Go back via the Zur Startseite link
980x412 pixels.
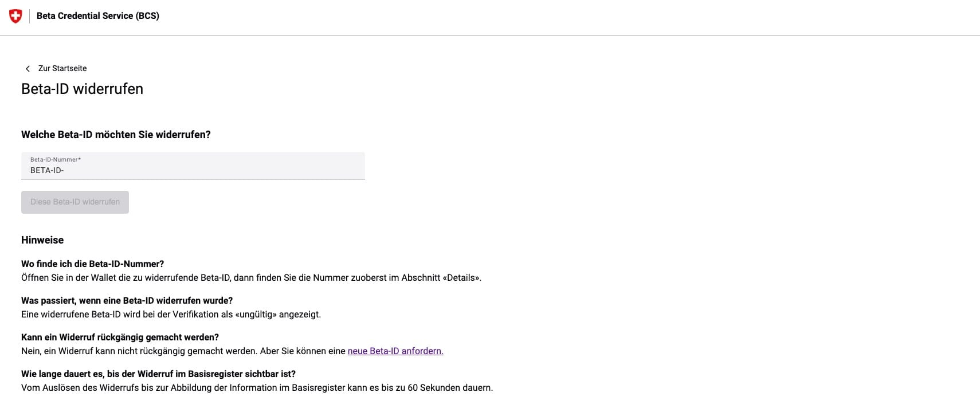click(x=62, y=68)
